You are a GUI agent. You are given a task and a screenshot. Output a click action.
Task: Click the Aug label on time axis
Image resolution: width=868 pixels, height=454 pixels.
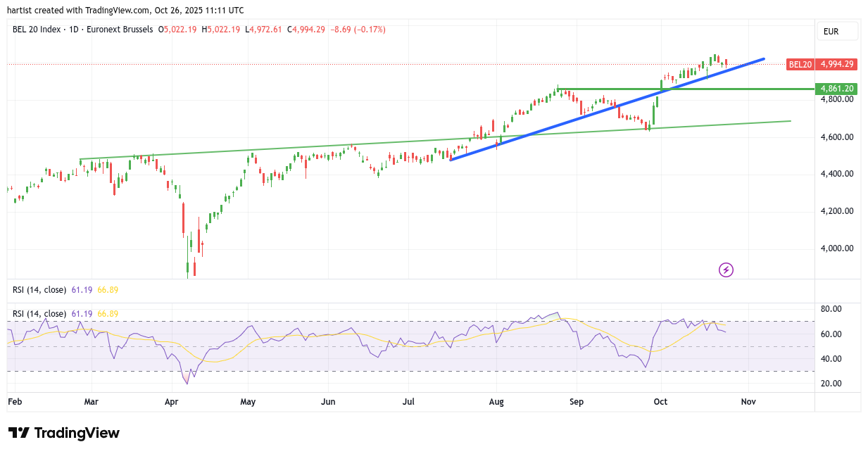[496, 401]
